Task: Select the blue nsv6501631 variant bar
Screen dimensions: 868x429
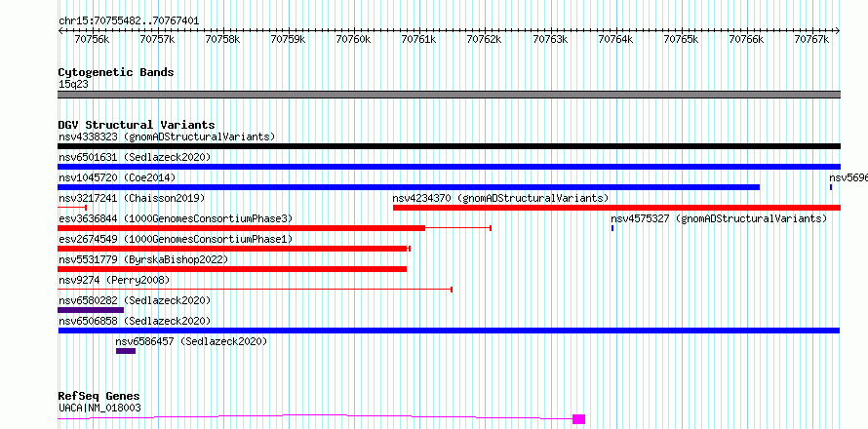Action: (449, 167)
